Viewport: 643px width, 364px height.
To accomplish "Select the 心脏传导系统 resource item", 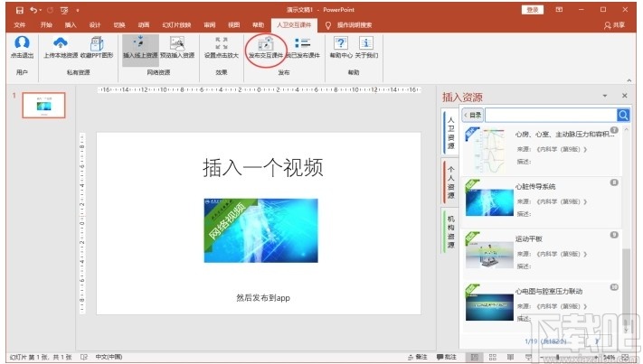I will coord(542,202).
